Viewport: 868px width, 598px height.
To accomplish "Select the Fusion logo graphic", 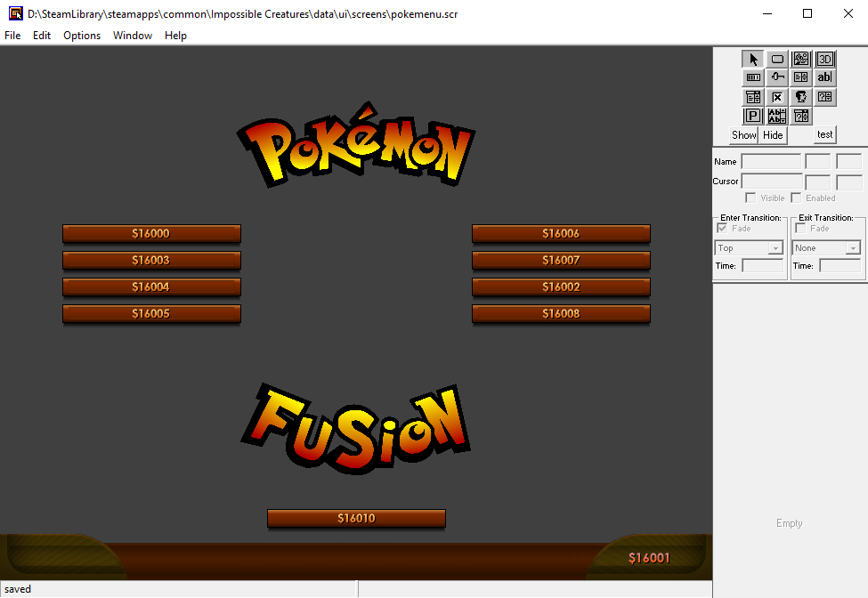I will [x=356, y=429].
